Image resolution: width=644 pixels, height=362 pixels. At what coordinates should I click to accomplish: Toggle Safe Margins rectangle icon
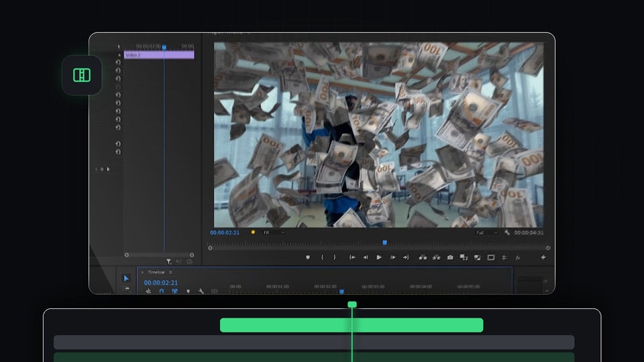click(491, 257)
